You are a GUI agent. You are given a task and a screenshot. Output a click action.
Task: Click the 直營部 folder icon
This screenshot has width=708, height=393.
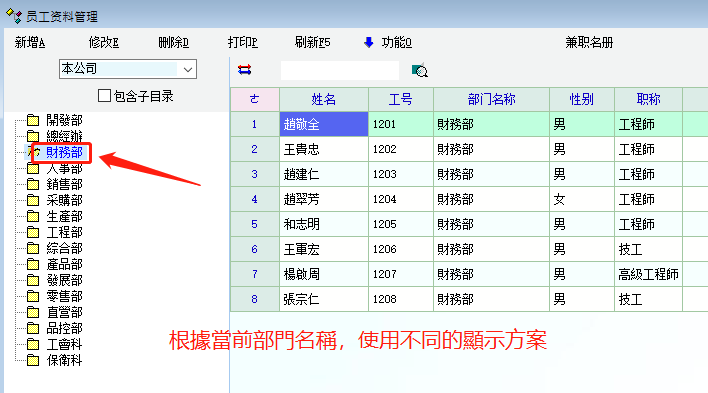[33, 312]
